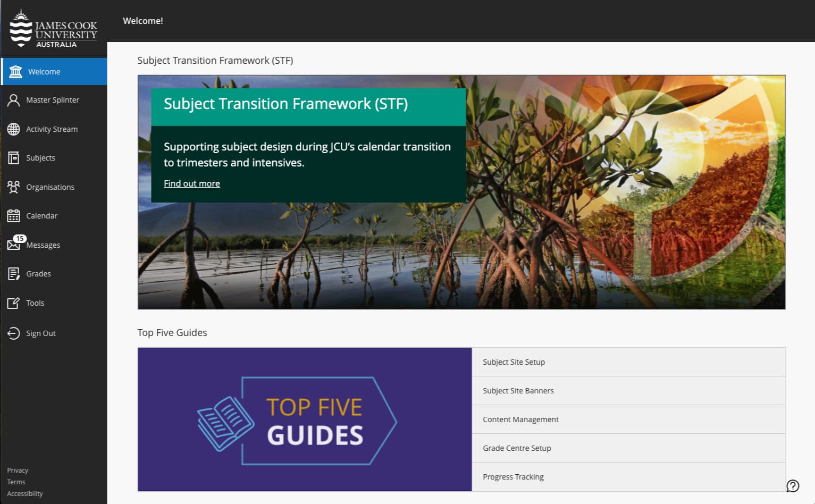Click the Top Five Guides section heading
The width and height of the screenshot is (815, 504).
pos(172,333)
